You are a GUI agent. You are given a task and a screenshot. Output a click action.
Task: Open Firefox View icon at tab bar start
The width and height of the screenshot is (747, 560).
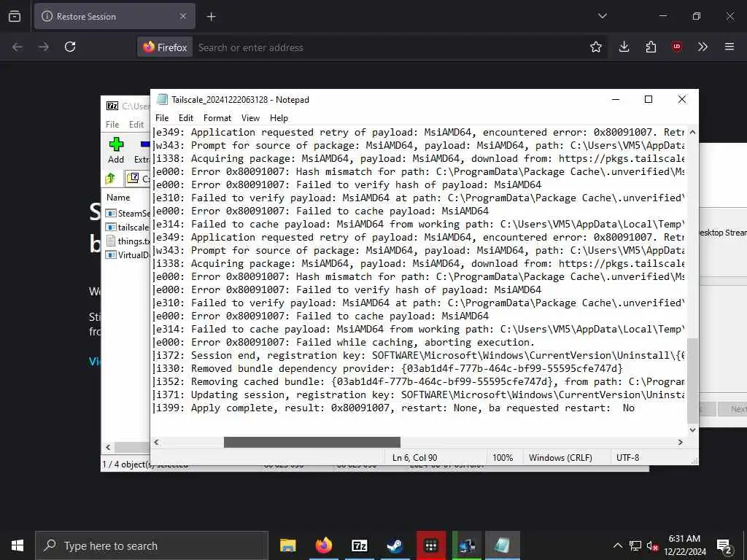pyautogui.click(x=15, y=17)
